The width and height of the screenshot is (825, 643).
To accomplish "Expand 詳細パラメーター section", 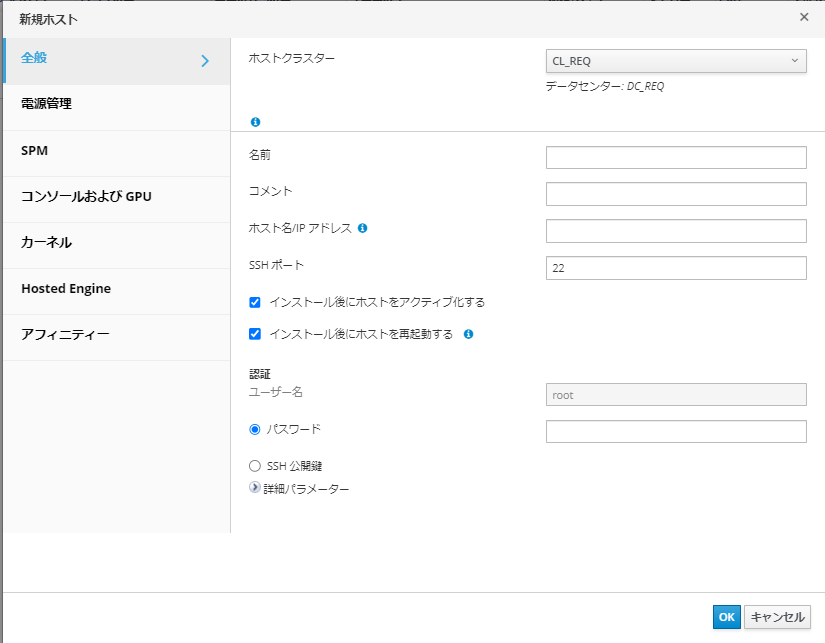I will [255, 489].
